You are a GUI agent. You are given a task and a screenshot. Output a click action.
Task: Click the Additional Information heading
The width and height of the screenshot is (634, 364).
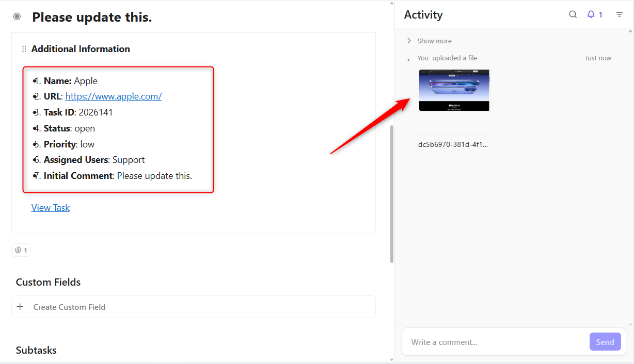(81, 49)
